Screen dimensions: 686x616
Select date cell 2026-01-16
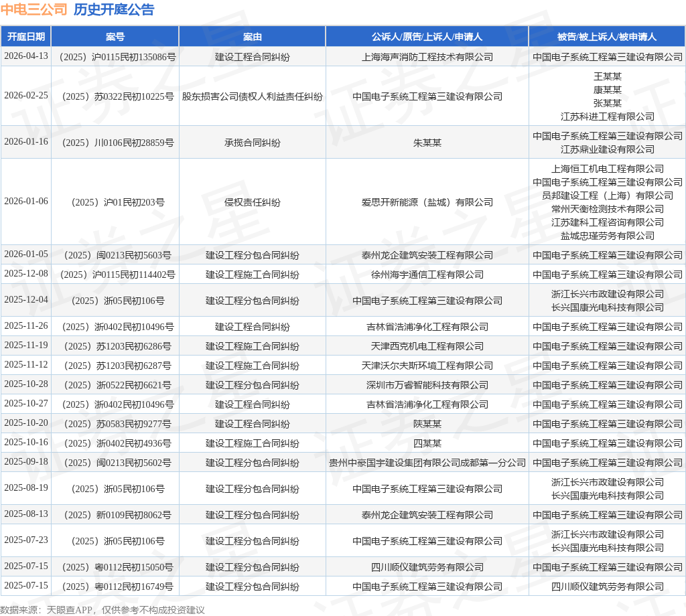[x=26, y=142]
